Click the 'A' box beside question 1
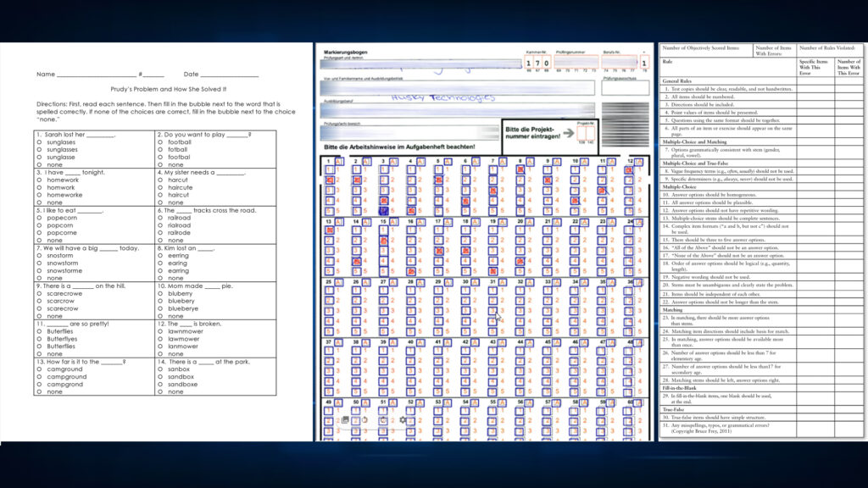 click(339, 162)
